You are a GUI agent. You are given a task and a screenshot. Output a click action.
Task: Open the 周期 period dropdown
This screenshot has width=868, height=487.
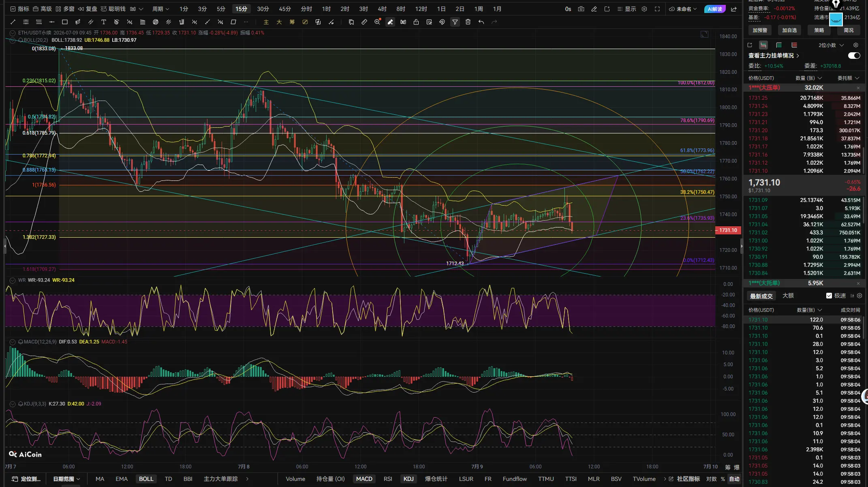pos(160,9)
